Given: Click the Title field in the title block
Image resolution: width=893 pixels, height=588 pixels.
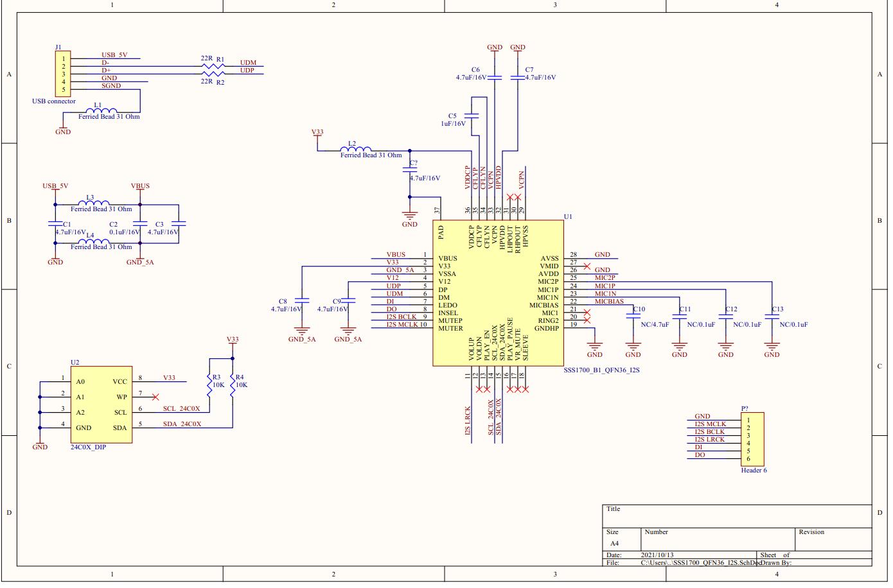Looking at the screenshot, I should click(615, 509).
